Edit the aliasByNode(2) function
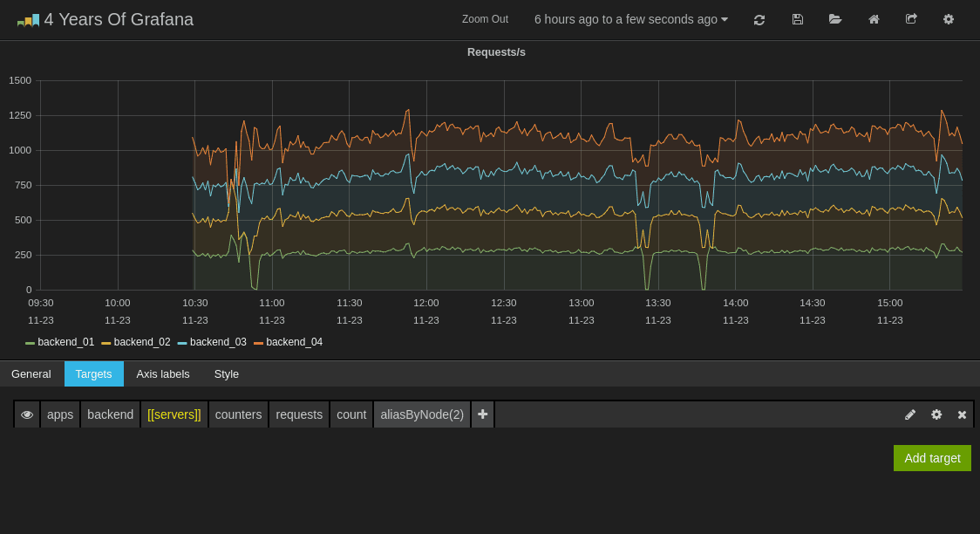Image resolution: width=980 pixels, height=534 pixels. 422,414
